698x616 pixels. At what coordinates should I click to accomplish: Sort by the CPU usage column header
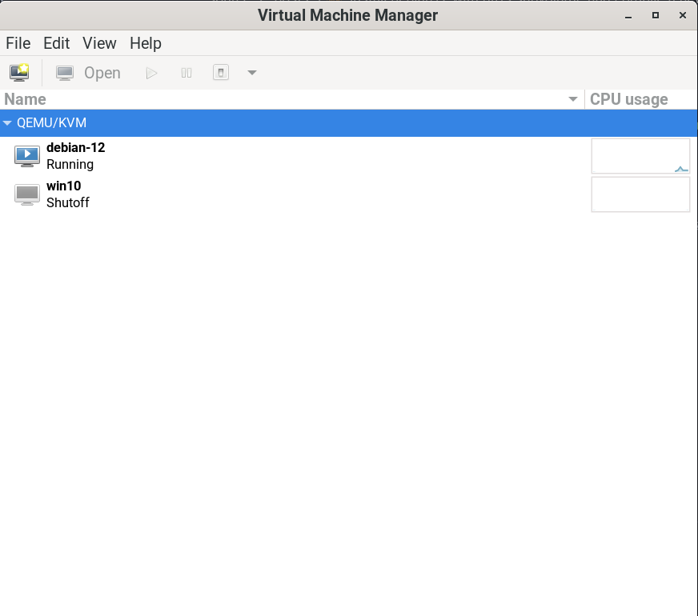[628, 99]
